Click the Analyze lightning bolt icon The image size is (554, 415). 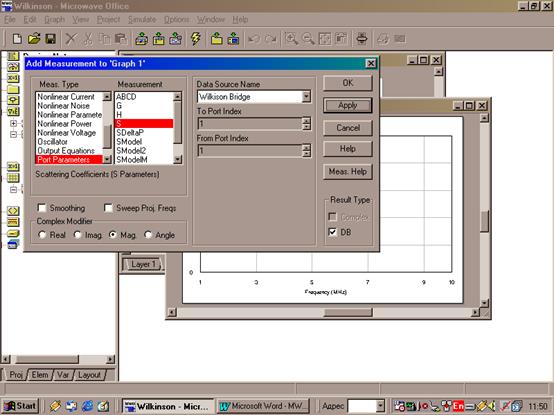coord(195,38)
